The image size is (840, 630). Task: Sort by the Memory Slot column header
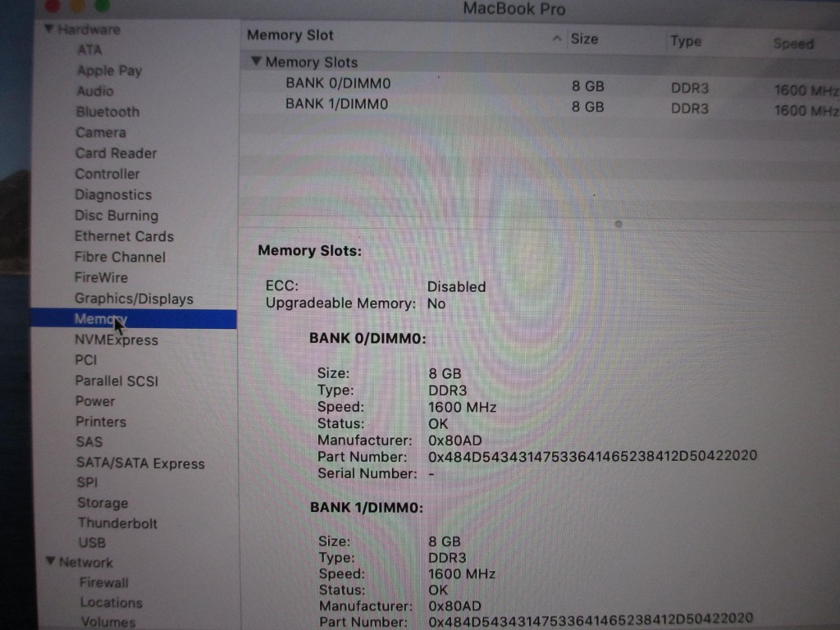point(290,35)
